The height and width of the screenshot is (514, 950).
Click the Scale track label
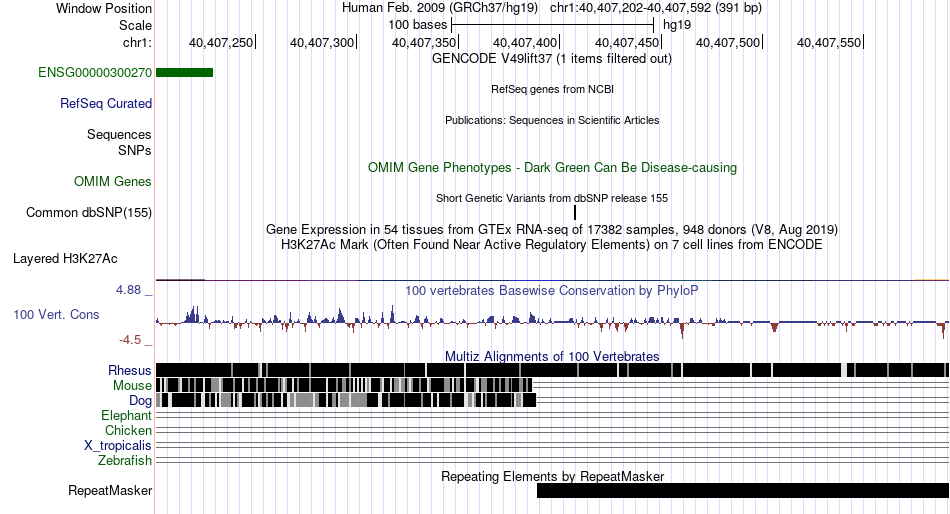(x=135, y=25)
